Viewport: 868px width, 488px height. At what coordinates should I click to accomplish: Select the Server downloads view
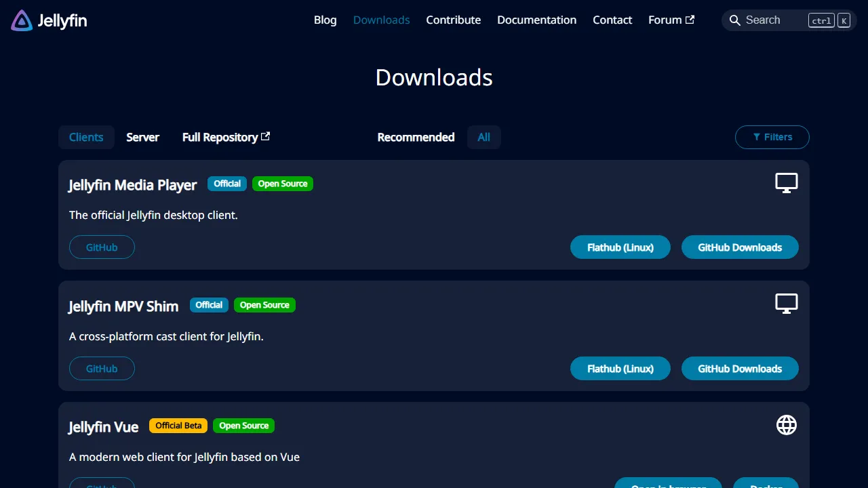click(x=142, y=137)
